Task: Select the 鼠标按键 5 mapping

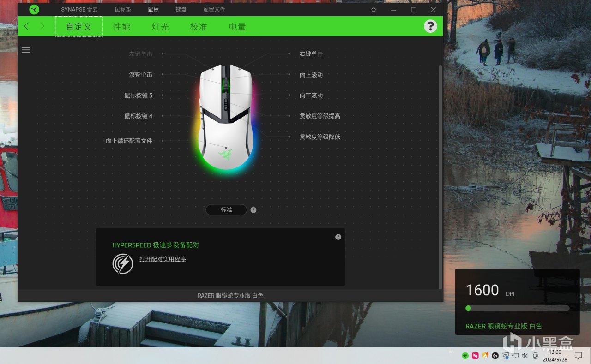Action: point(138,95)
